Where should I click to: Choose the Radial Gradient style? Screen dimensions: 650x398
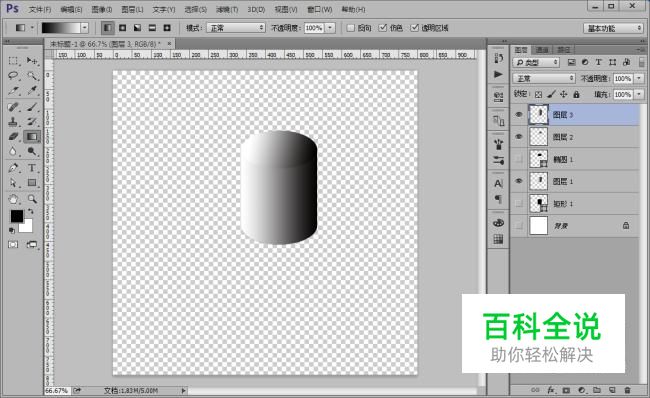coord(123,28)
